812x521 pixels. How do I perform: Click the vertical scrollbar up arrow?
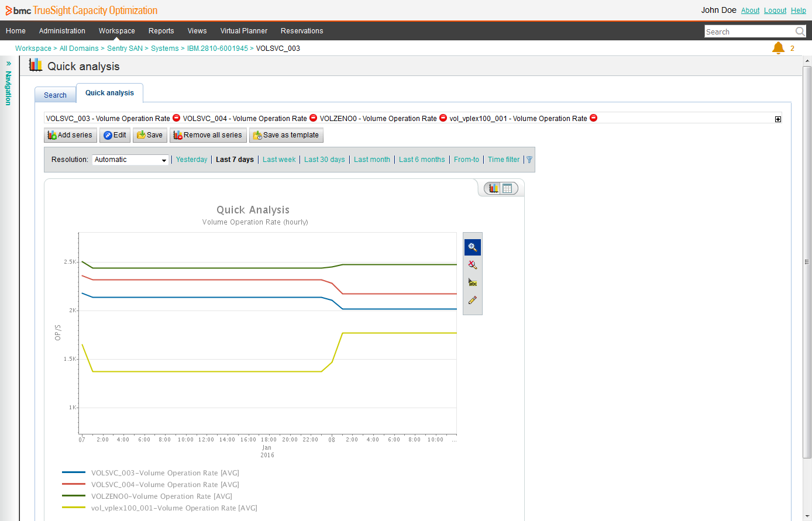point(807,61)
